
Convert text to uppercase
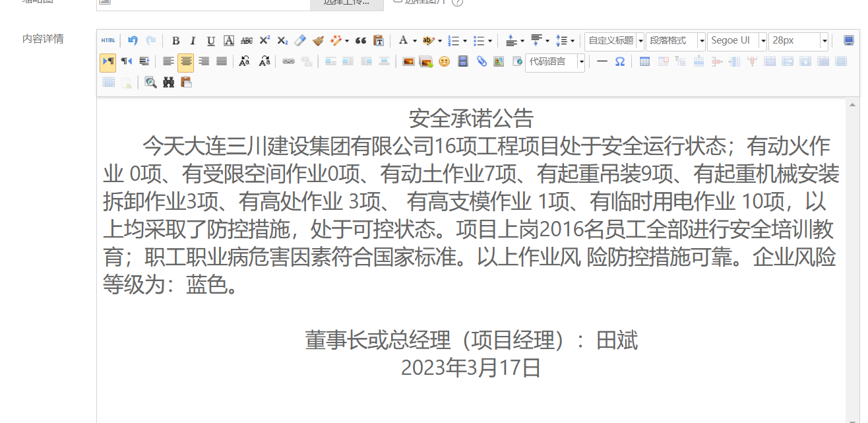(245, 61)
